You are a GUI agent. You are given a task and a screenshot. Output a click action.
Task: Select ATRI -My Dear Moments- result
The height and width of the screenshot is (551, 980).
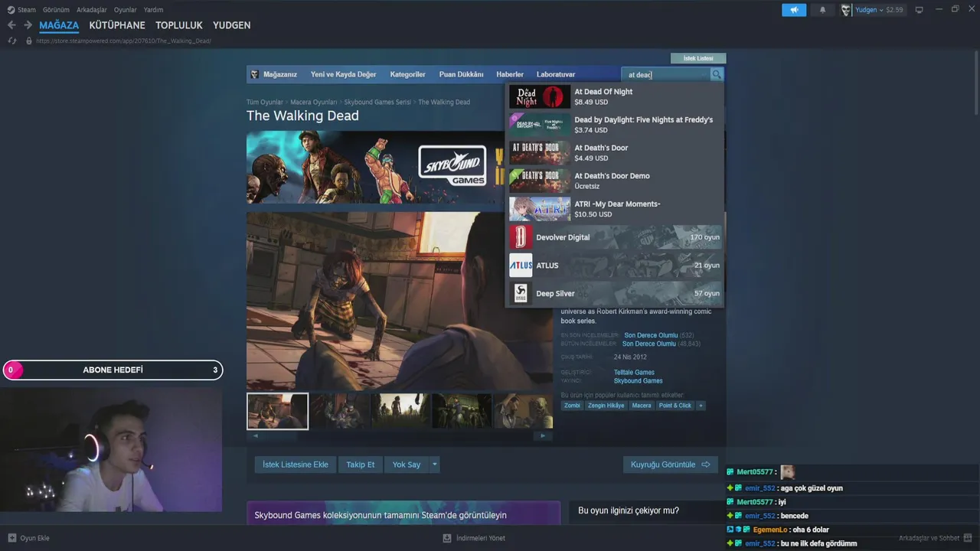(x=615, y=209)
